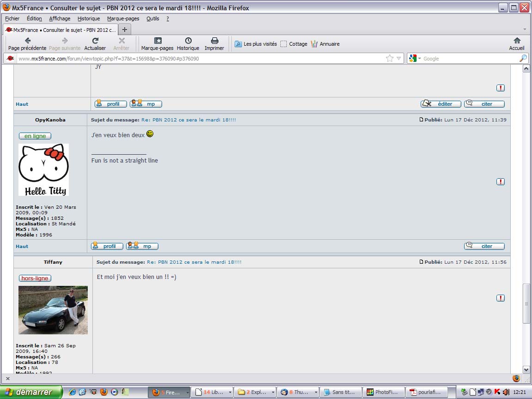Open OpyKanoba's post subject link
The height and width of the screenshot is (399, 532).
[188, 120]
